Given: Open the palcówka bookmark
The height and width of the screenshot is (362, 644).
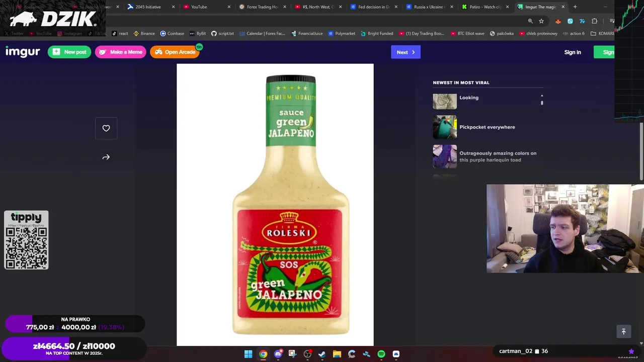Looking at the screenshot, I should click(x=502, y=34).
